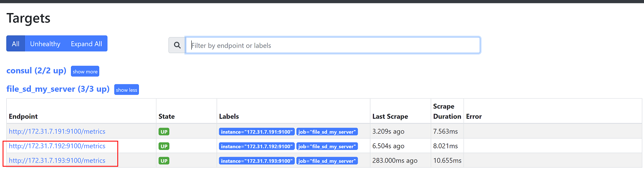Click the UP state badge for 172.31.7.191

(x=164, y=132)
